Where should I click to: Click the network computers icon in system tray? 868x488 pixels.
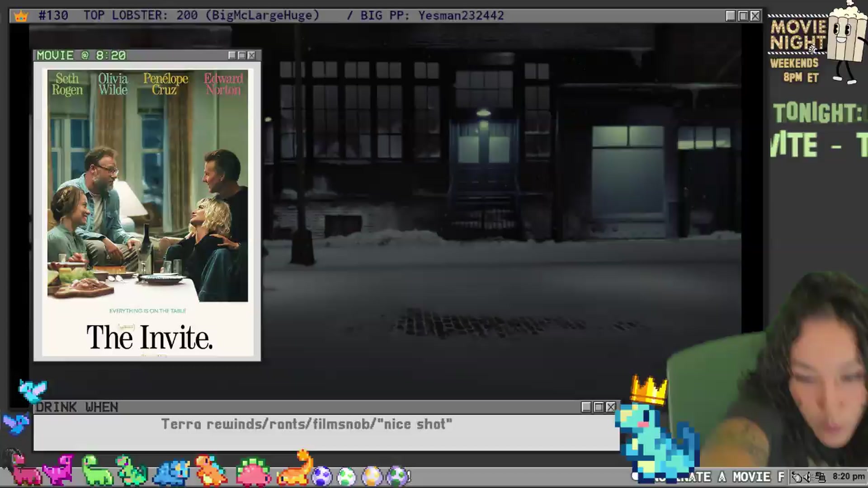(820, 477)
